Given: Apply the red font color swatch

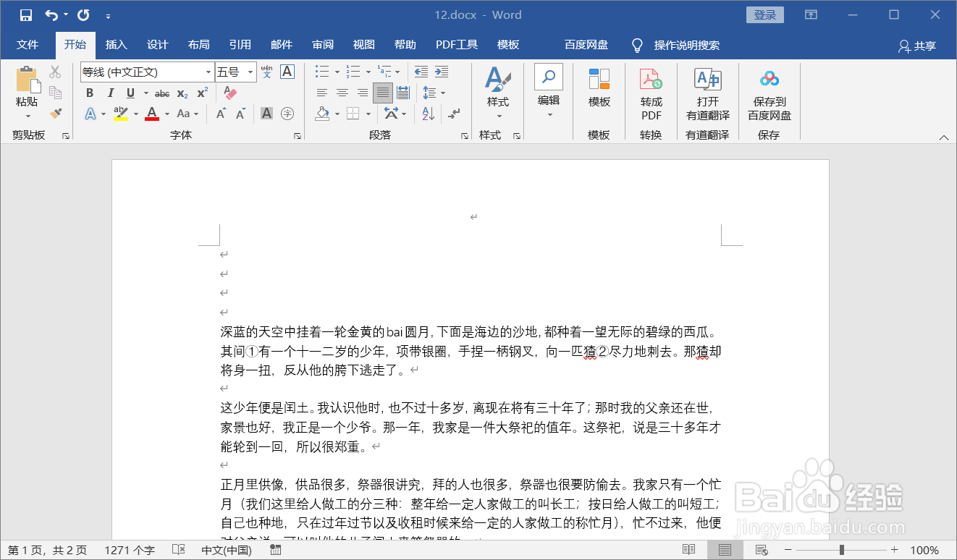Looking at the screenshot, I should (x=152, y=114).
